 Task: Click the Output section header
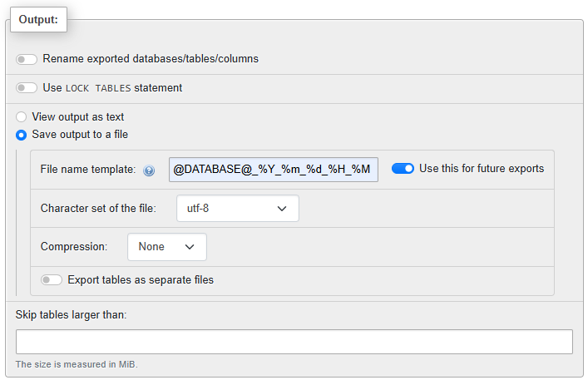tap(38, 20)
